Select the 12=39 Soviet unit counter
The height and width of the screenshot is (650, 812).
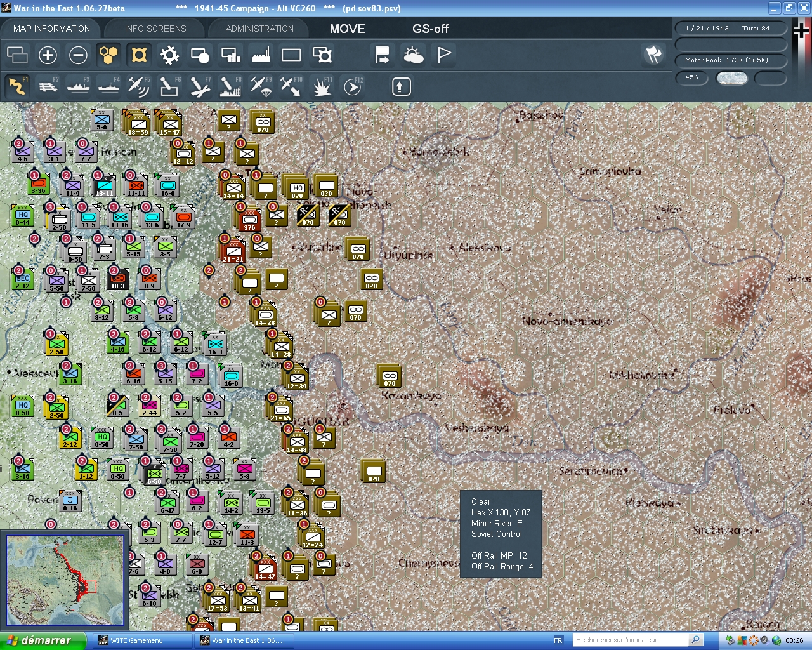tap(296, 378)
